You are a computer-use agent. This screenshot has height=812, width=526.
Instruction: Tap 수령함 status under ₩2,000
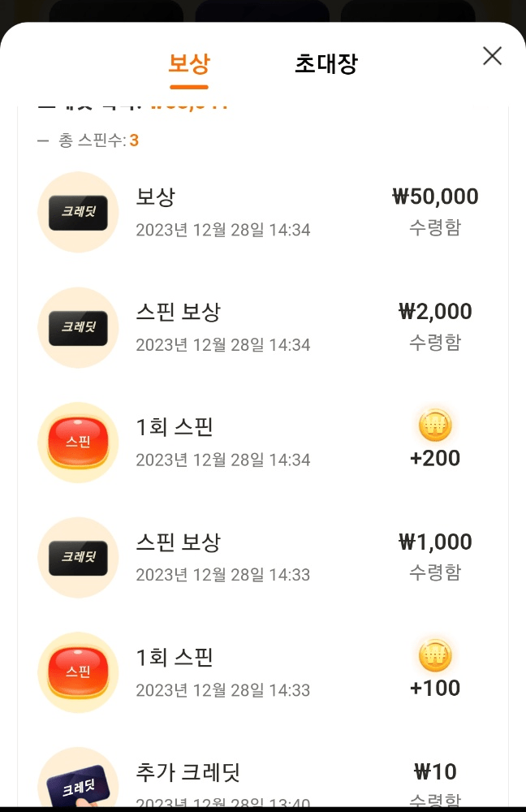(x=435, y=342)
